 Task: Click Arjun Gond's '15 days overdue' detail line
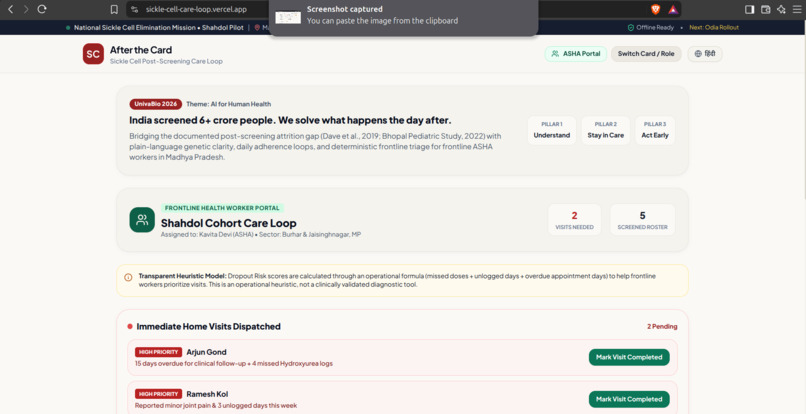(x=234, y=364)
